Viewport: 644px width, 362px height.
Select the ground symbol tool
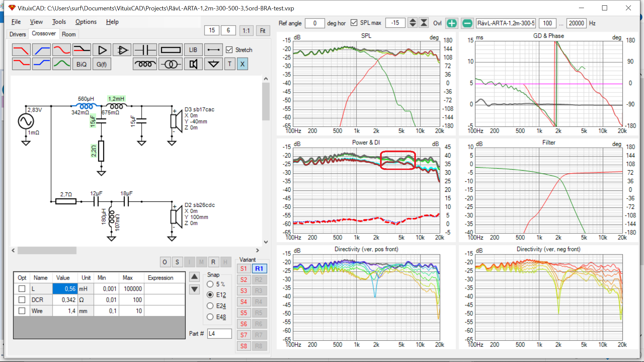pos(213,64)
